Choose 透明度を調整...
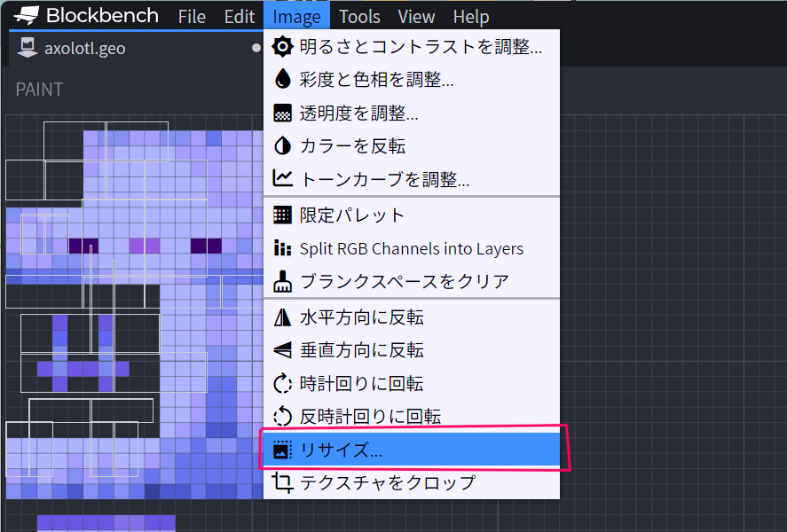 [412, 113]
